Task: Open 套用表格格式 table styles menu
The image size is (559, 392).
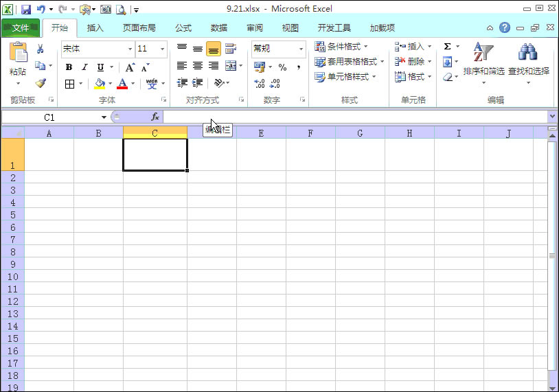Action: (x=350, y=62)
